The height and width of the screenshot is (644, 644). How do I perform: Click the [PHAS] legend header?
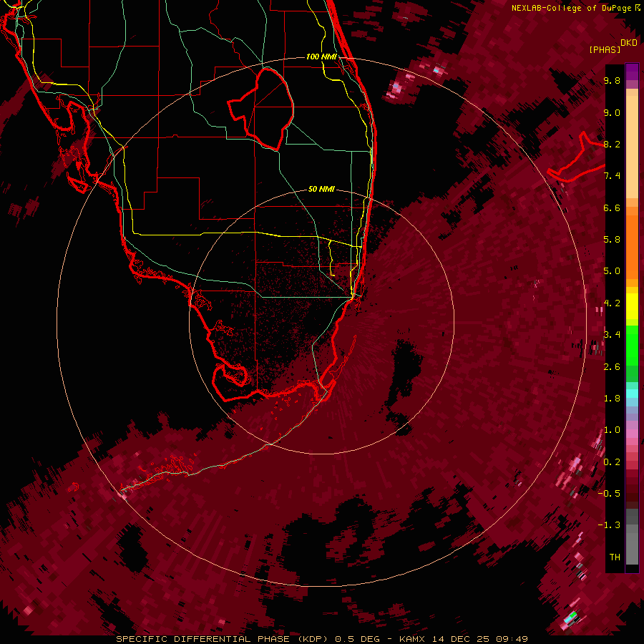[x=605, y=50]
